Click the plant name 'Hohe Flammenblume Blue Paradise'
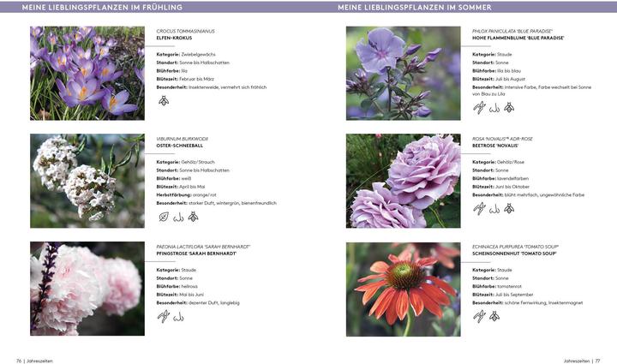Image resolution: width=617 pixels, height=364 pixels. tap(518, 39)
